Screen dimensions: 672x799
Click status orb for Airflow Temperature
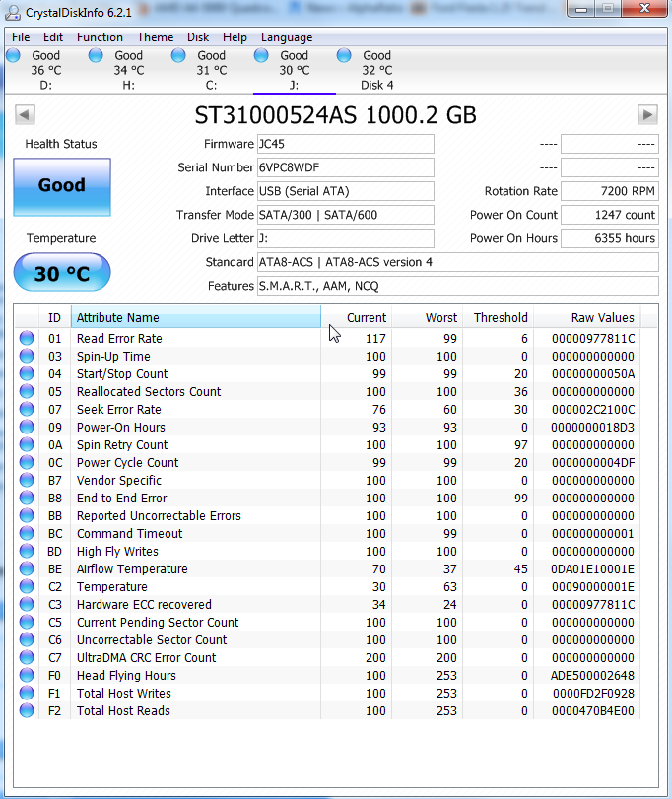pyautogui.click(x=27, y=568)
